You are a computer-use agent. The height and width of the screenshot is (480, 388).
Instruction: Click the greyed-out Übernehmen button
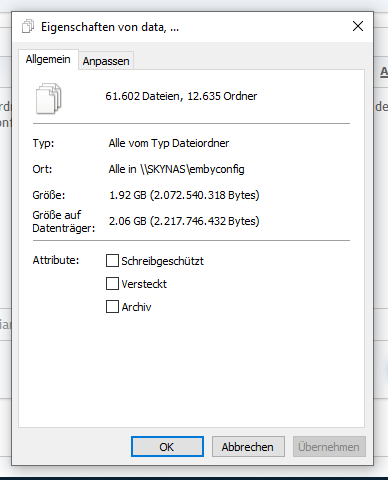click(329, 447)
